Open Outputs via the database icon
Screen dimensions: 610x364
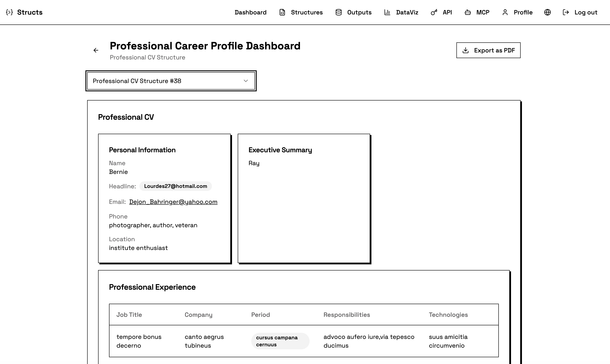point(338,12)
